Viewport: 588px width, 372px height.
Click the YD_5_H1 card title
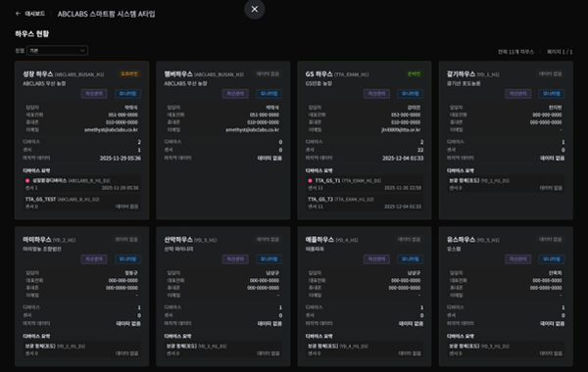pos(462,240)
